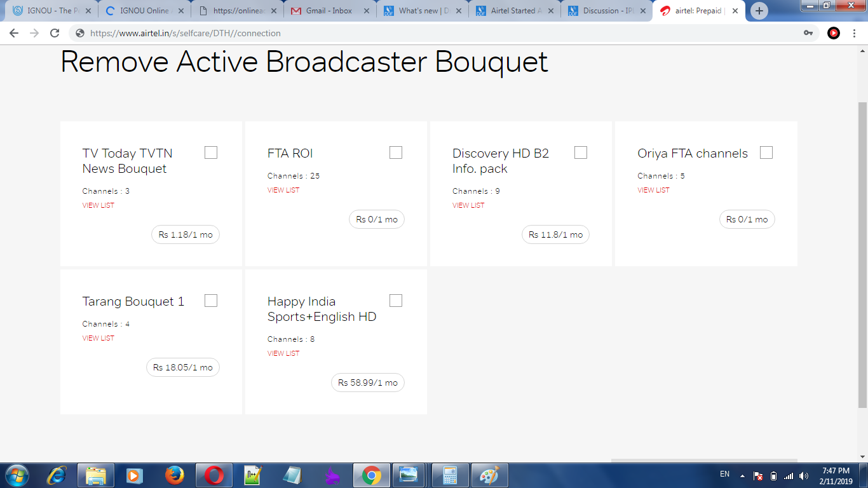This screenshot has height=488, width=868.
Task: Click the Oriya FTA channels title
Action: [x=693, y=153]
